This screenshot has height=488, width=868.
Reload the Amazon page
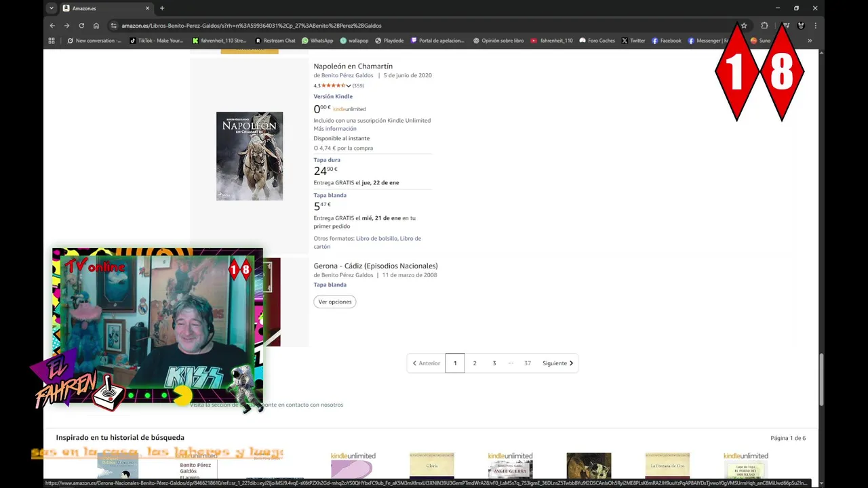click(x=81, y=26)
